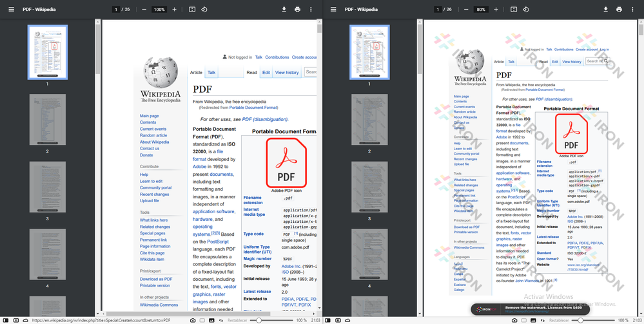Select page 2 thumbnail in left sidebar
644x324 pixels.
tap(47, 120)
